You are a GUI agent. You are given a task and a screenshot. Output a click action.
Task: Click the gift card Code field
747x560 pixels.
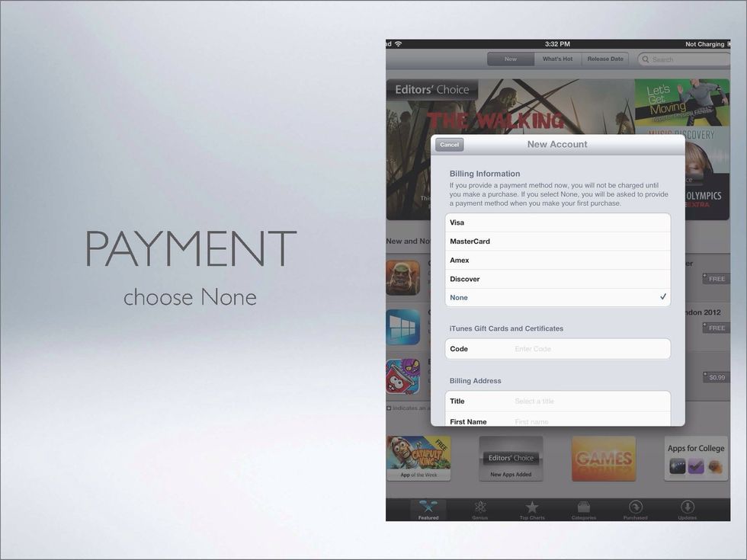[x=557, y=349]
